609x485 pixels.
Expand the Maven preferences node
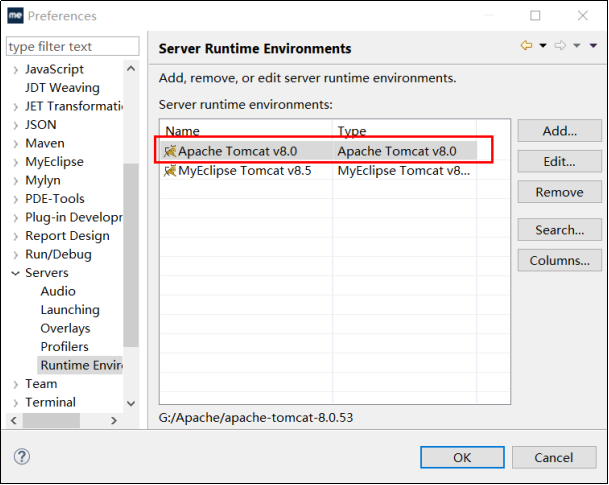(16, 144)
